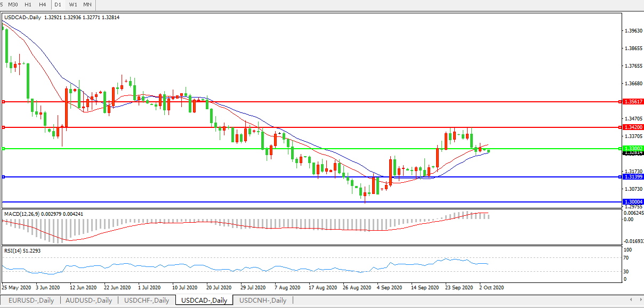Go to USDCNH Daily chart tab
Image resolution: width=644 pixels, height=308 pixels.
[x=262, y=300]
